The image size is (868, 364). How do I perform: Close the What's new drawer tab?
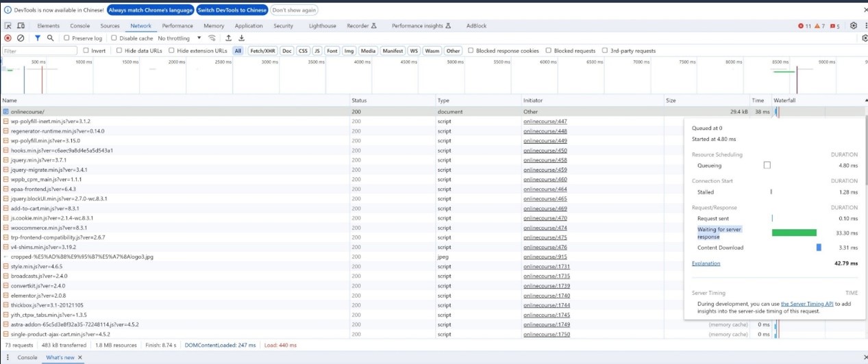(x=80, y=358)
